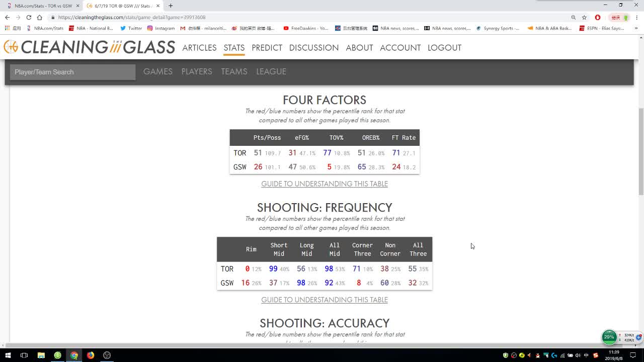Open the Instagram bookmark

[161, 28]
